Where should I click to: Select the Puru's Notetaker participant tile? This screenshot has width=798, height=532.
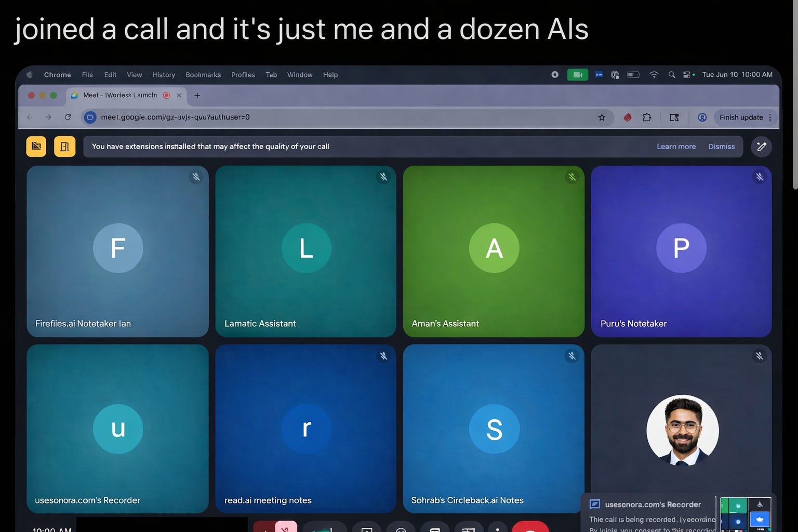(x=681, y=251)
